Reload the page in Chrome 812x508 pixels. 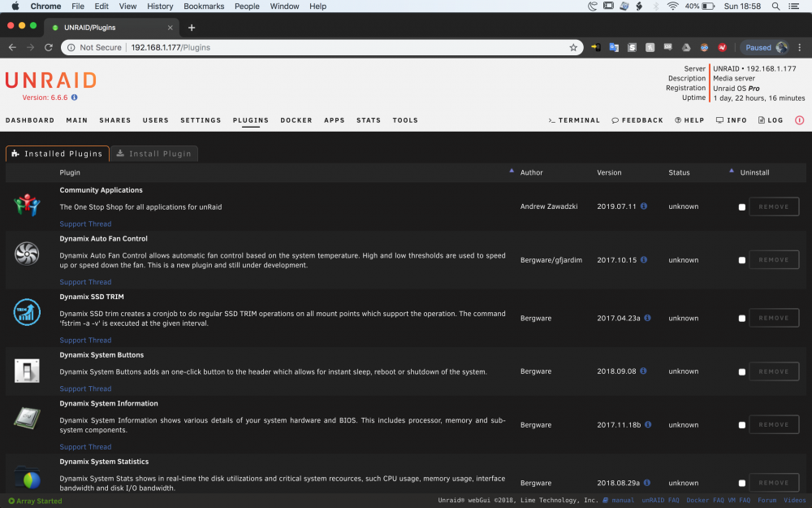coord(49,48)
